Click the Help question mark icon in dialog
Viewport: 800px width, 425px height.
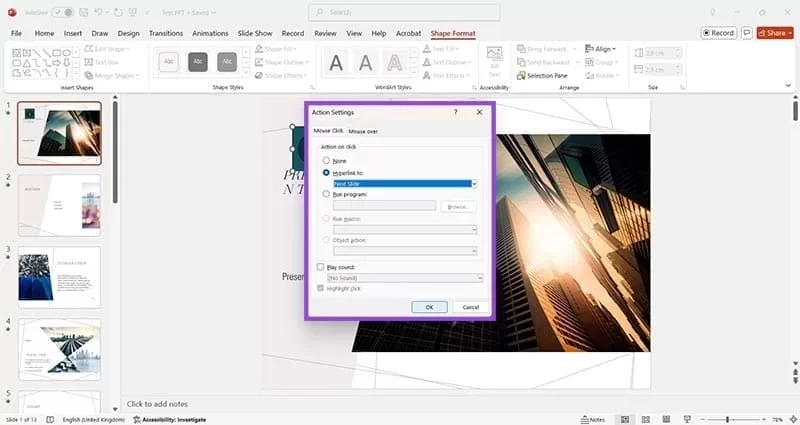(x=455, y=113)
